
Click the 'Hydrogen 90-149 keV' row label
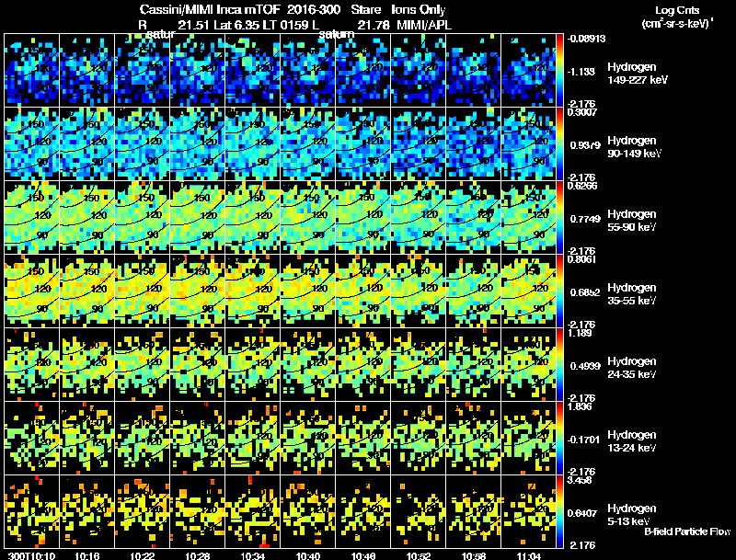635,147
